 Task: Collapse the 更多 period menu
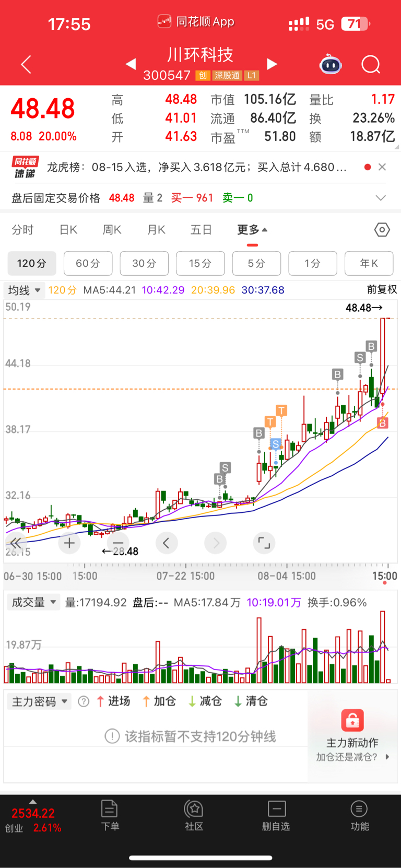click(x=252, y=230)
